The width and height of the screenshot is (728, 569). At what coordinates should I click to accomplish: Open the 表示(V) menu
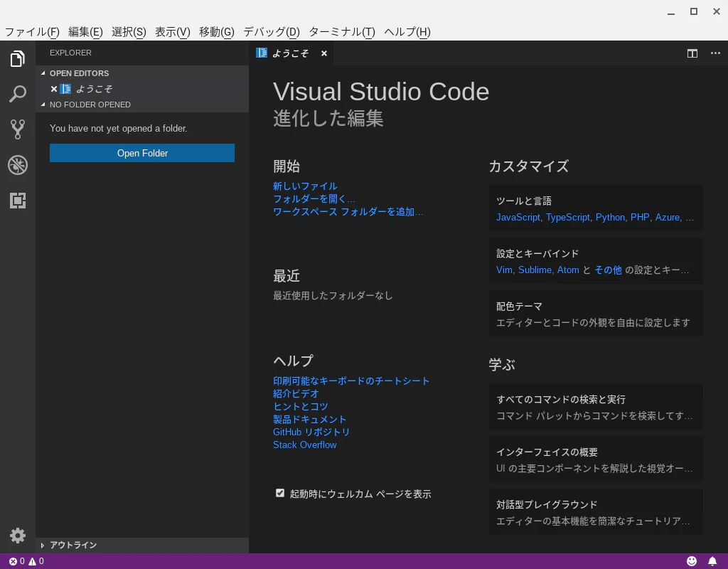coord(172,31)
